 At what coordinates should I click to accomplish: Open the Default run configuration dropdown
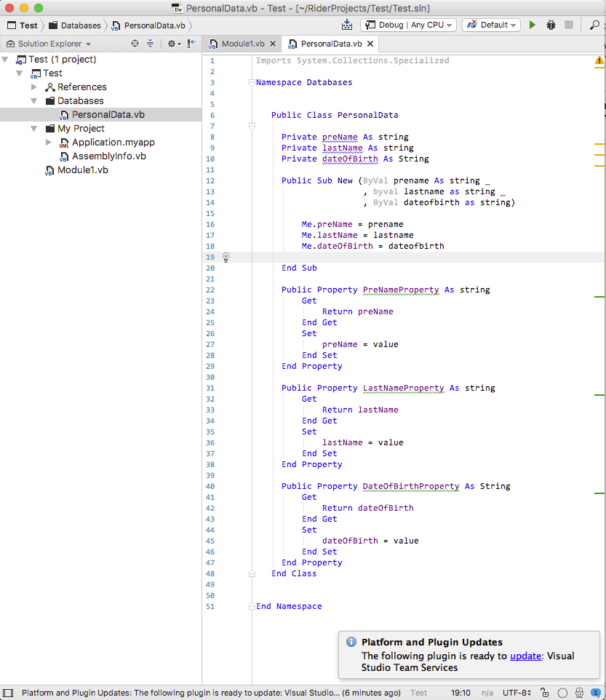(x=491, y=25)
